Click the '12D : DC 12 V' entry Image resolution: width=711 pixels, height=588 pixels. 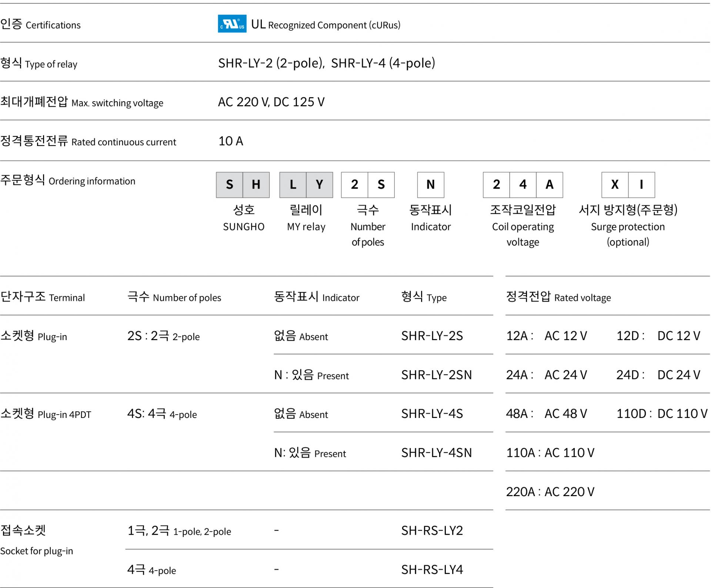[658, 336]
